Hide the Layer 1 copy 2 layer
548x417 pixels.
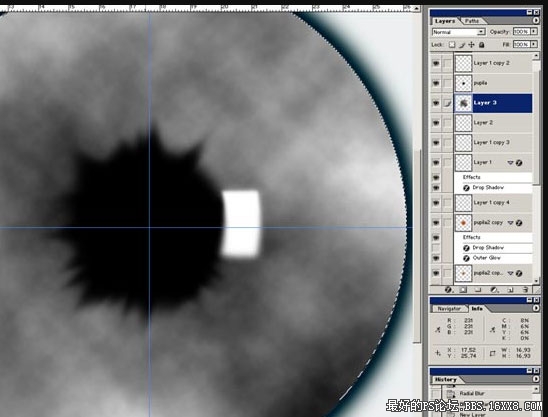point(436,63)
